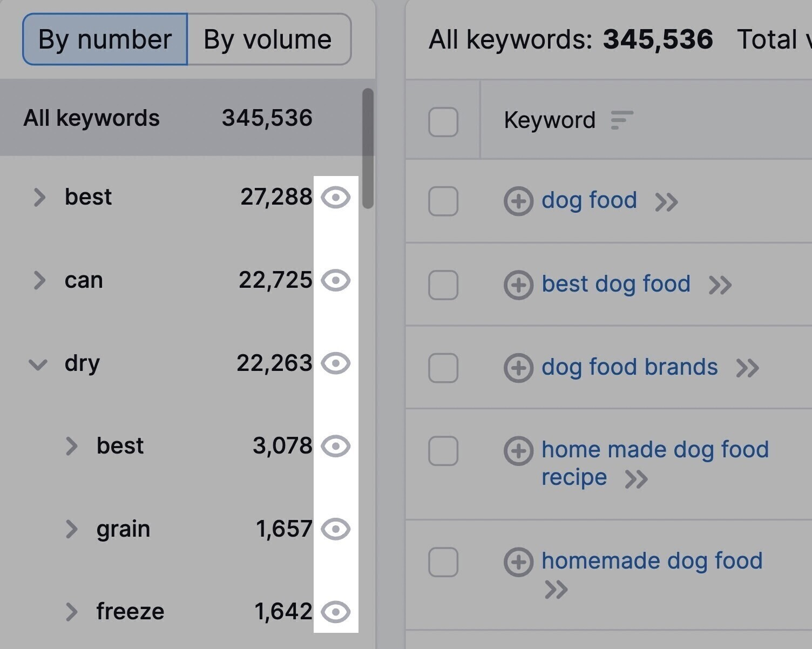812x649 pixels.
Task: Click plus icon next to dog food brands
Action: [518, 368]
